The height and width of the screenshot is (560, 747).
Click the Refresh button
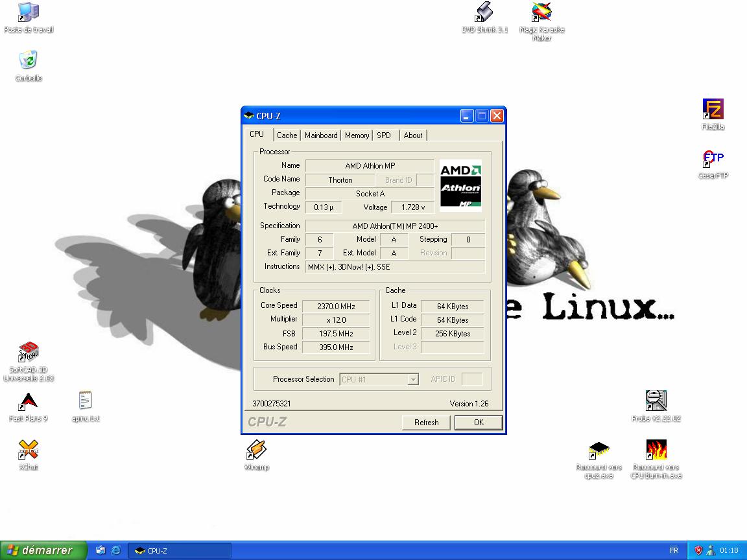[x=426, y=423]
